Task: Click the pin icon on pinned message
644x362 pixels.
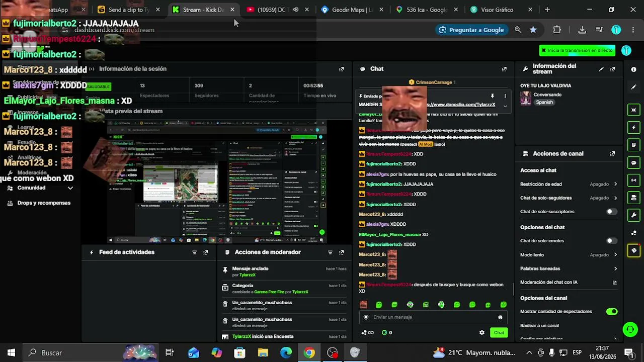Action: [493, 96]
